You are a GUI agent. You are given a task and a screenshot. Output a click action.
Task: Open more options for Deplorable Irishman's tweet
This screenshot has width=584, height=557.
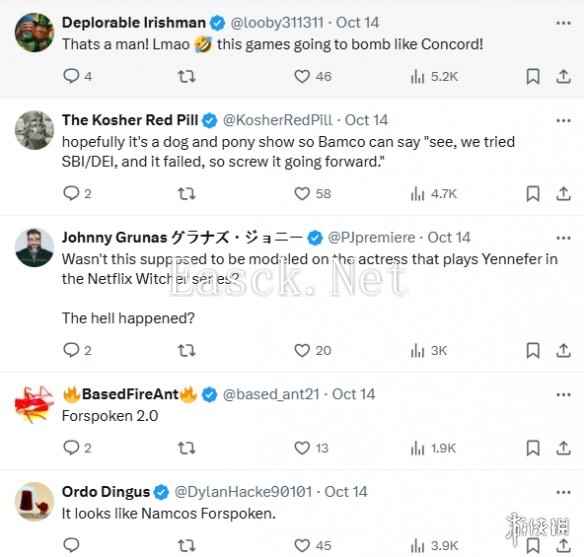(x=564, y=23)
